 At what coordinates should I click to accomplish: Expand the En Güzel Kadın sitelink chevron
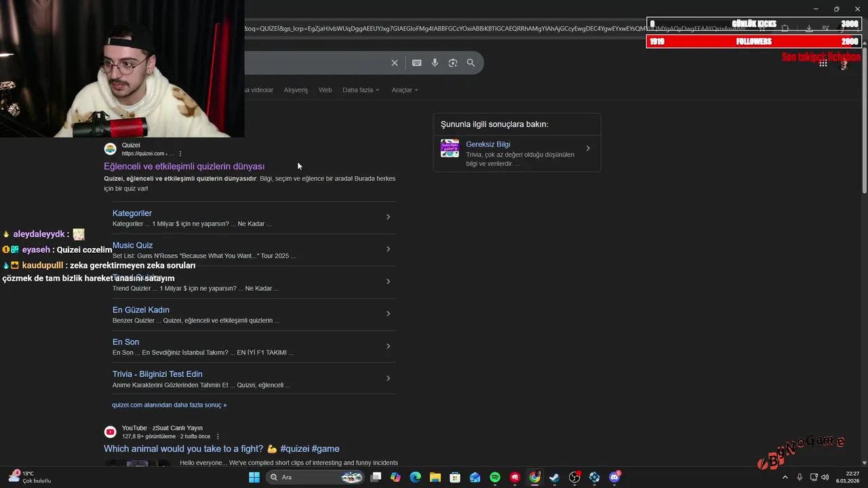(x=388, y=314)
